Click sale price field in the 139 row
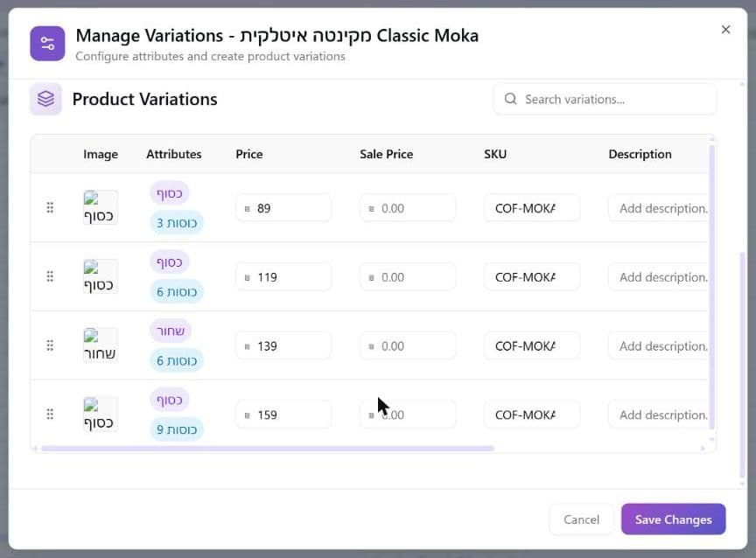 [408, 346]
